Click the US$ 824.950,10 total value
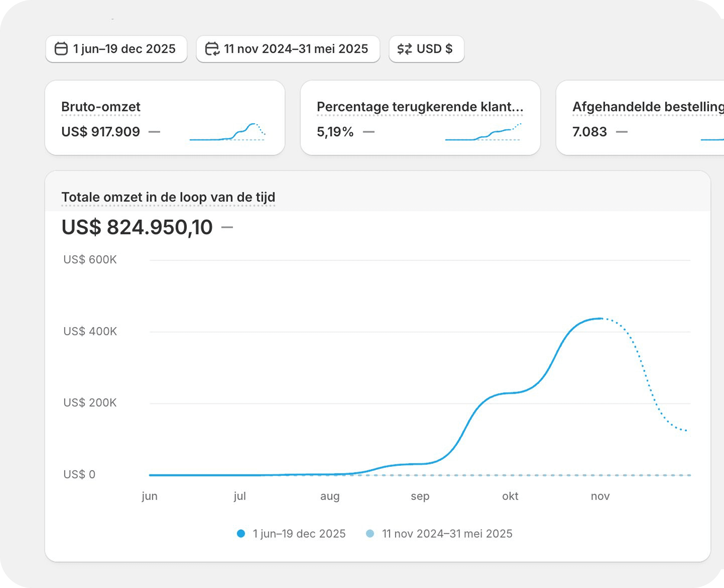Image resolution: width=724 pixels, height=588 pixels. point(137,227)
